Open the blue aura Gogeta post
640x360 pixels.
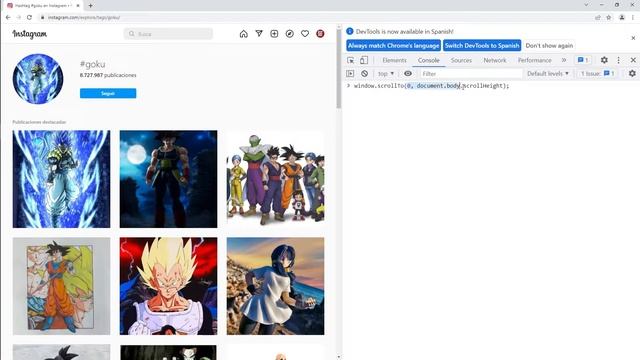61,179
